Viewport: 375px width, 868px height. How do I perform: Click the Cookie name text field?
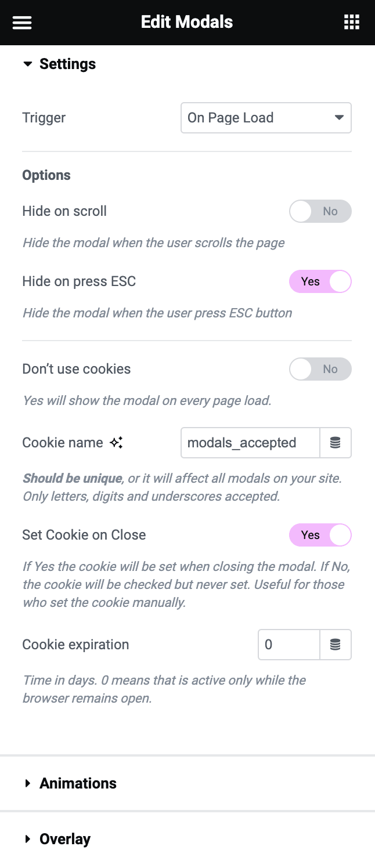pos(250,443)
